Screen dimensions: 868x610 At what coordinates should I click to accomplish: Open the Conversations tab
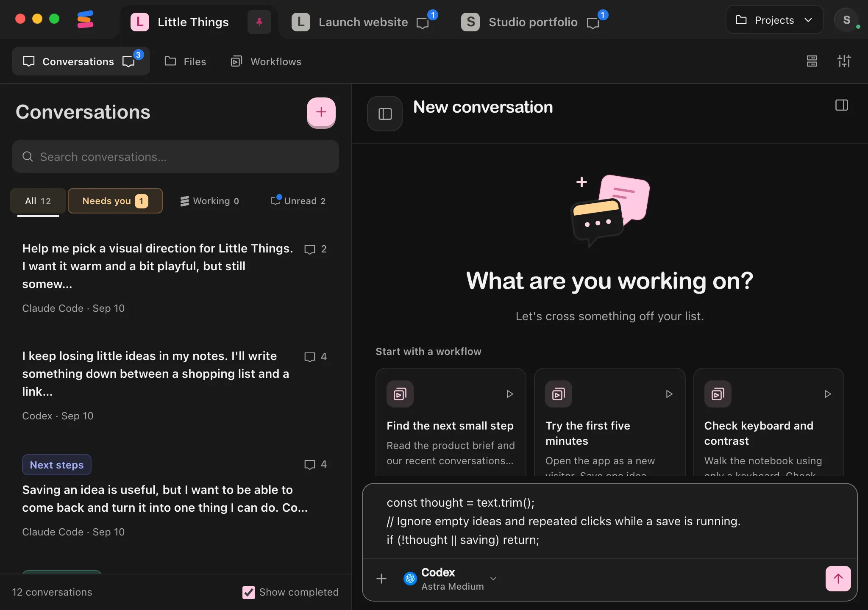[81, 61]
